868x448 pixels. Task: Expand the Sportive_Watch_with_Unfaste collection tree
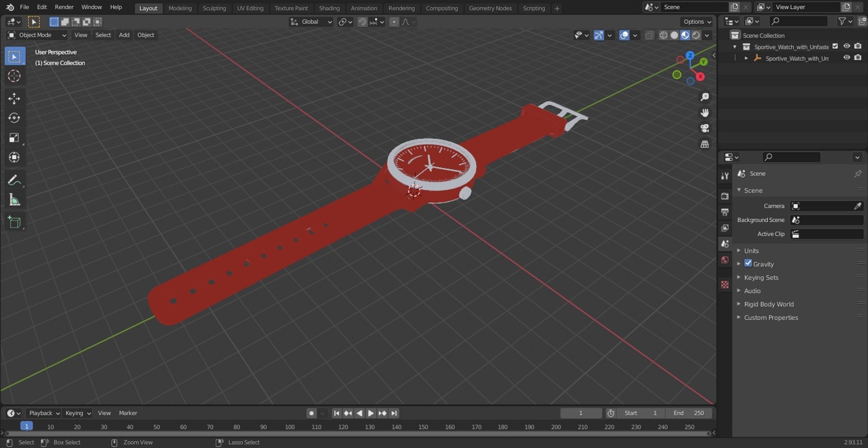tap(735, 47)
